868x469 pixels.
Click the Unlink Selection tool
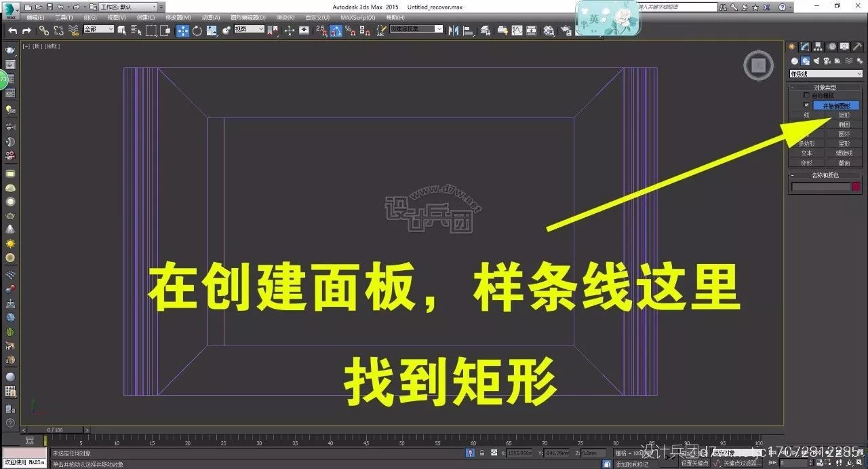[59, 31]
